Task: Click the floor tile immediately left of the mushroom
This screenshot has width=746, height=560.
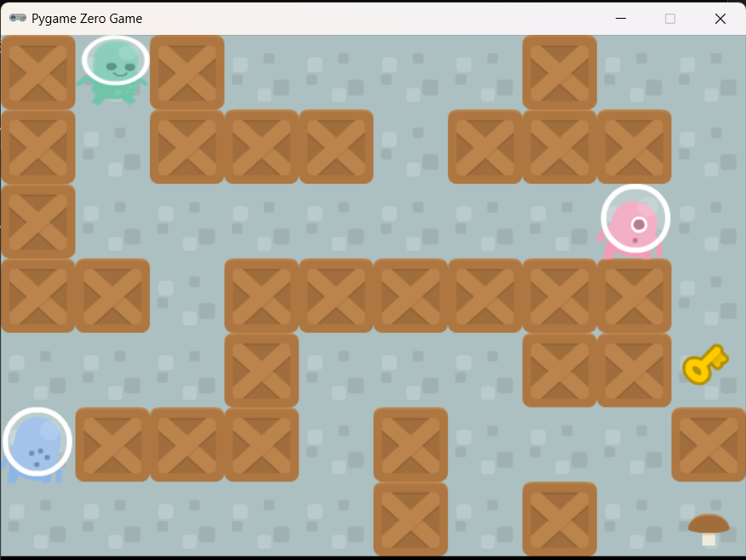Action: pos(634,519)
